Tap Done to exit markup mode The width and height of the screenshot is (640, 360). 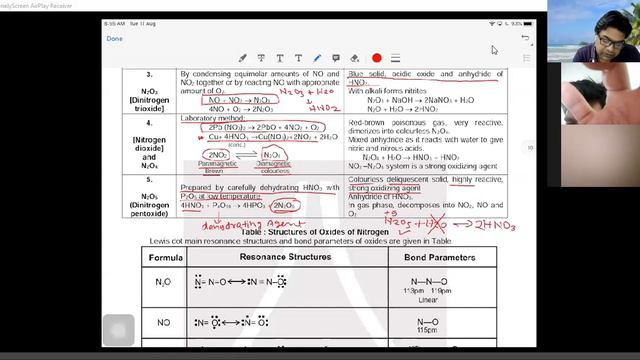coord(114,39)
